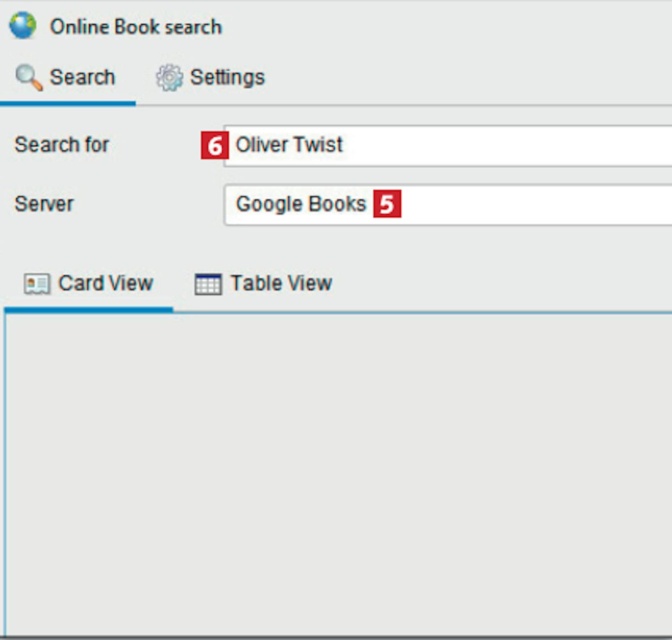Click the red number 5 marker

pos(387,204)
